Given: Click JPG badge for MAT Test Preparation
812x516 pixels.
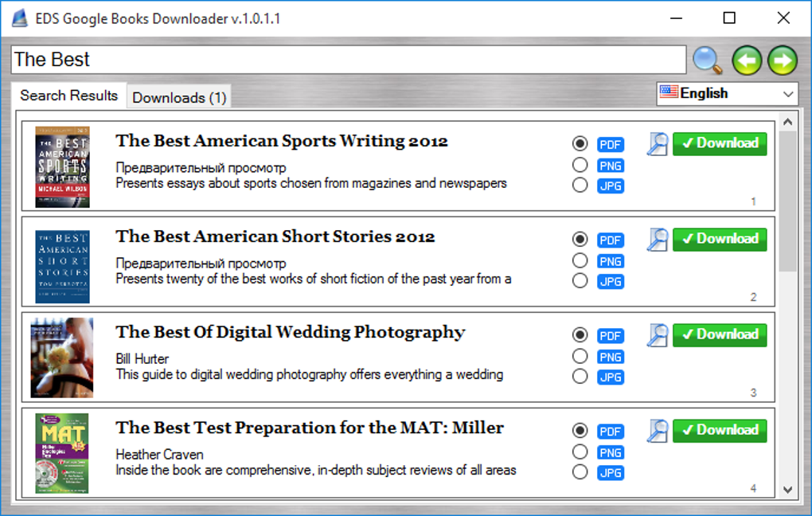Looking at the screenshot, I should coord(611,473).
